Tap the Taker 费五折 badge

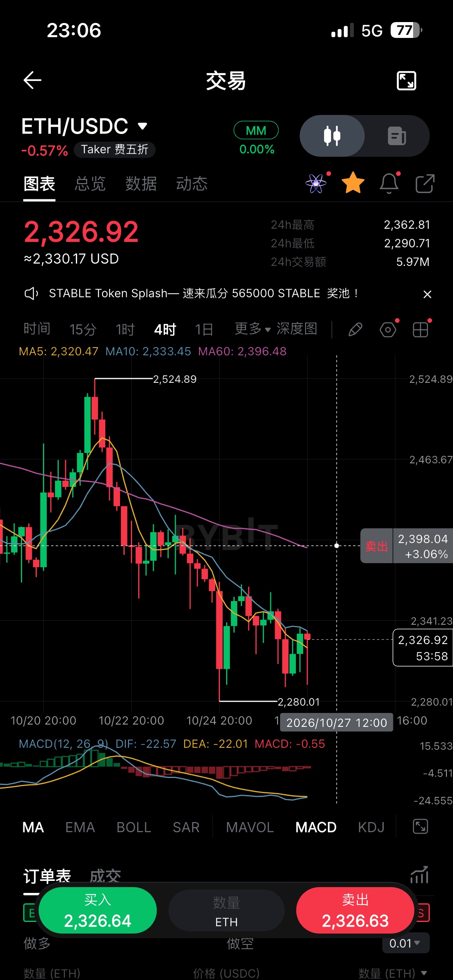[115, 149]
